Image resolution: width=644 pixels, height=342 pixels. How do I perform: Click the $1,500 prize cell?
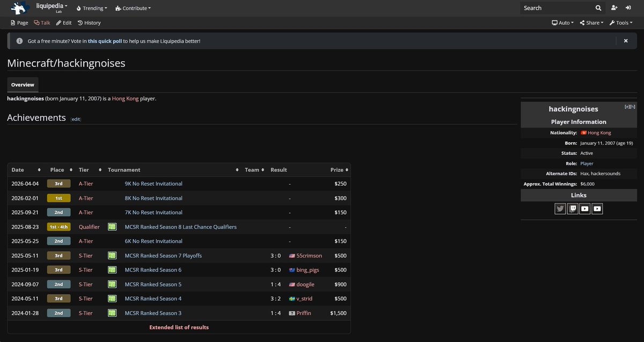338,313
